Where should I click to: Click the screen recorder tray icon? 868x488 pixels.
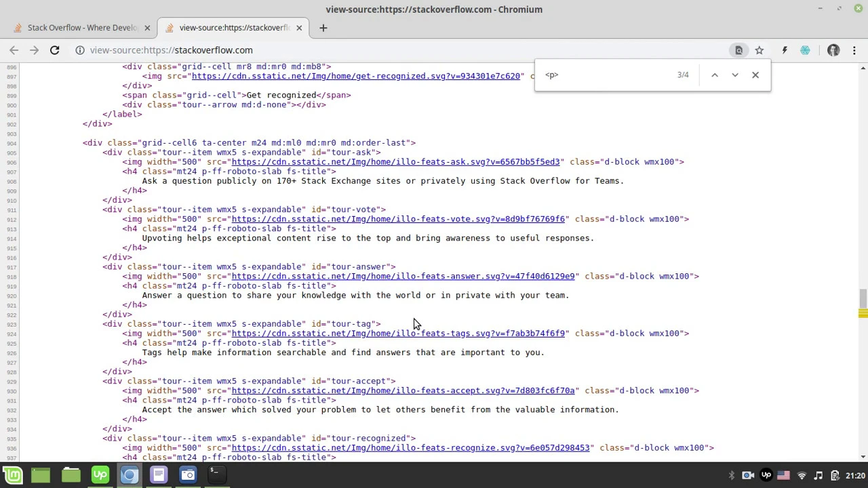coord(748,476)
